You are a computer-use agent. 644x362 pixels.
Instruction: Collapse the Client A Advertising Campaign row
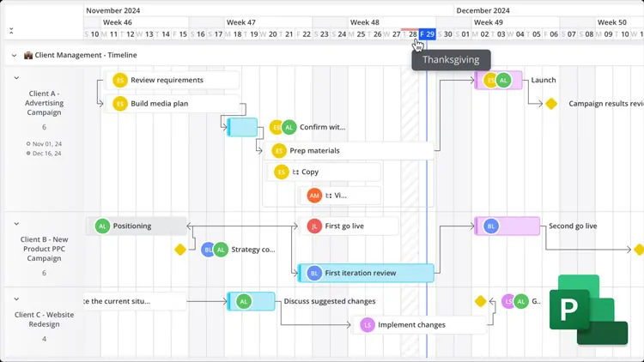16,77
